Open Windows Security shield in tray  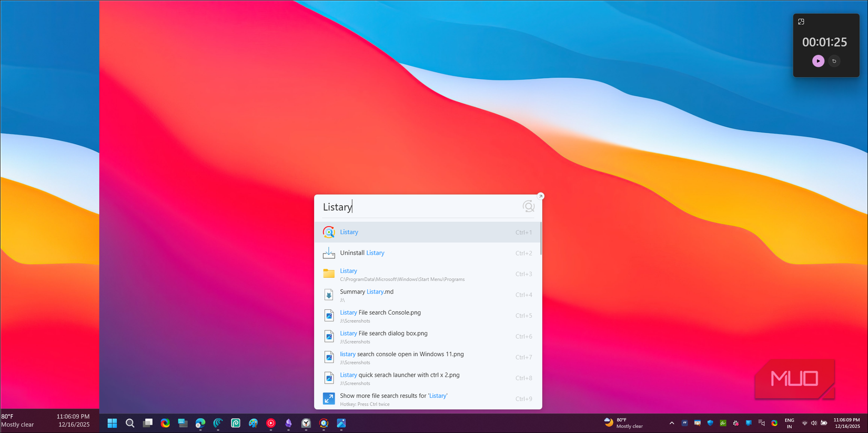(710, 423)
